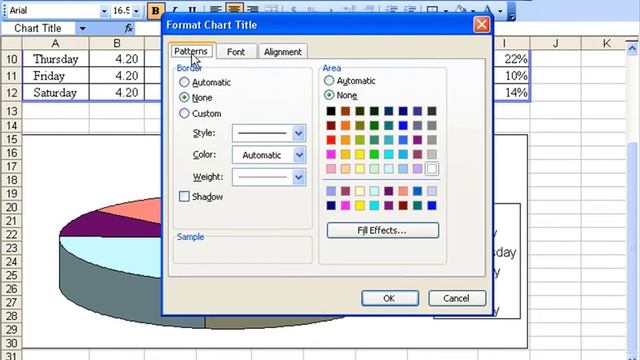Toggle Italic formatting in the toolbar
This screenshot has width=640, height=360.
(174, 10)
